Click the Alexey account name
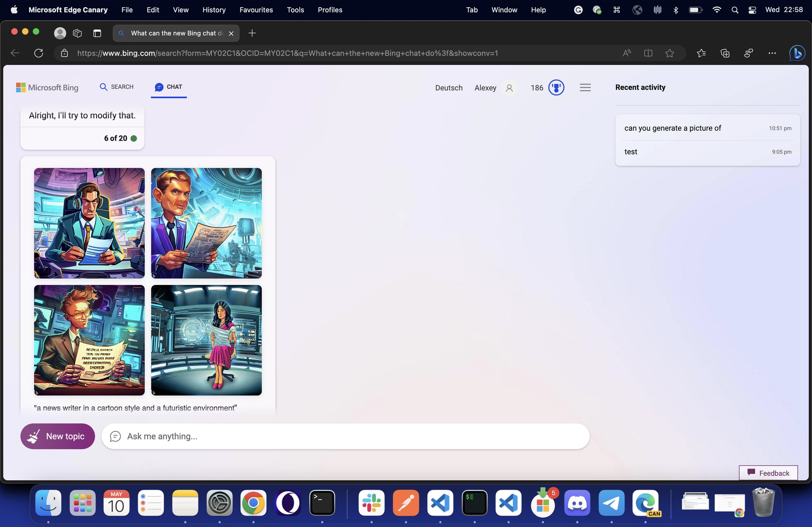 [x=485, y=88]
